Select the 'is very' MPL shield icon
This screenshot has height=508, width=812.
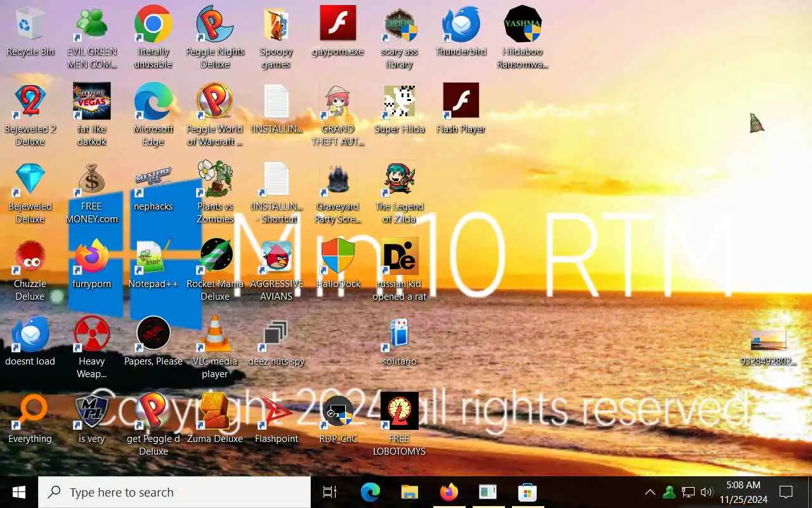point(92,411)
